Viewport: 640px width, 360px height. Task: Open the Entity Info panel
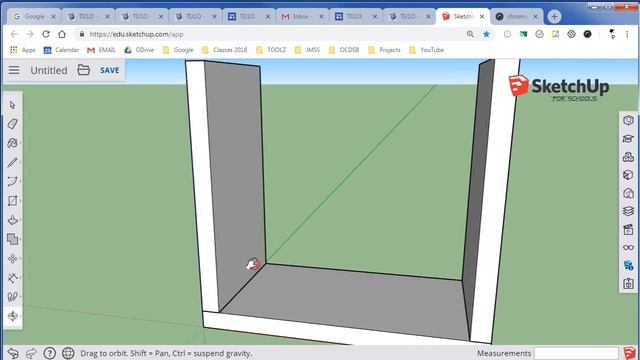click(x=628, y=120)
